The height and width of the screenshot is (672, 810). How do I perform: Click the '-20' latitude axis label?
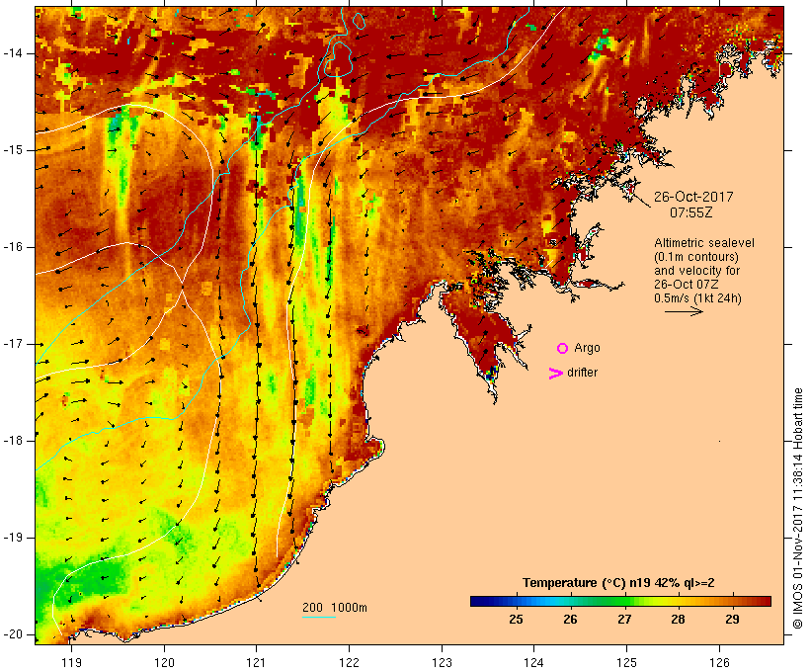tap(12, 634)
